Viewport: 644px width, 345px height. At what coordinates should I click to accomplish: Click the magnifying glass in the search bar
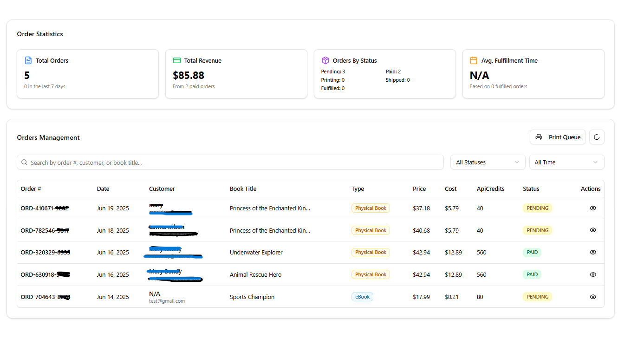(24, 162)
